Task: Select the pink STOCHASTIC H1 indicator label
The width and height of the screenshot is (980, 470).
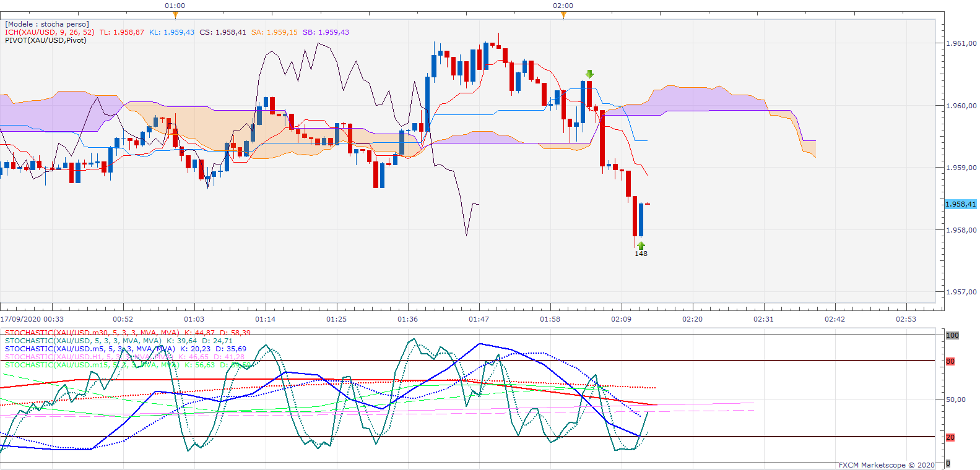Action: 89,357
